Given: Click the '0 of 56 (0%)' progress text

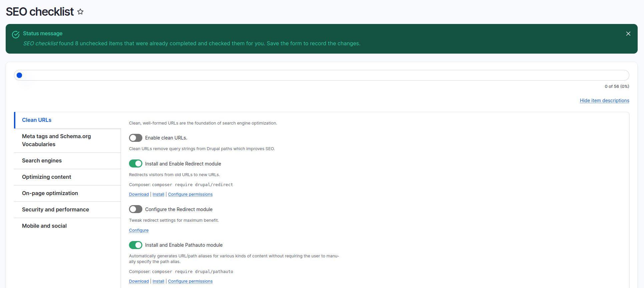Looking at the screenshot, I should click(x=617, y=87).
